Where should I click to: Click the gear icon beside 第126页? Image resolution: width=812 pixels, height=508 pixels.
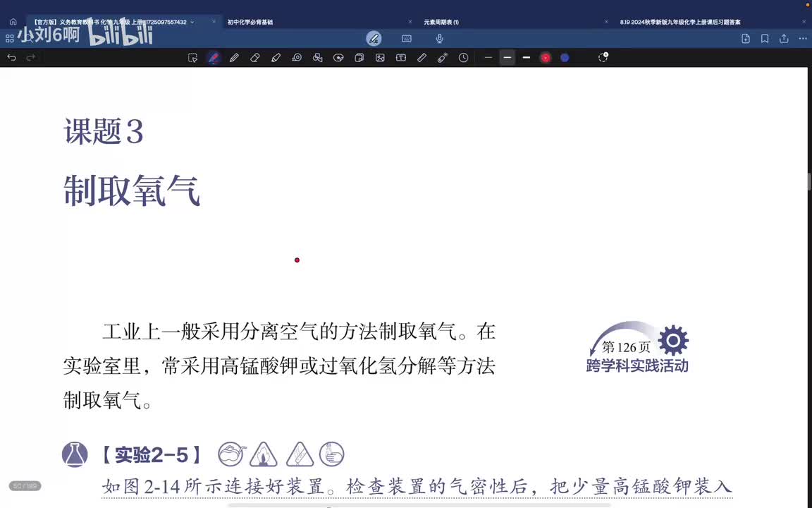pos(673,341)
